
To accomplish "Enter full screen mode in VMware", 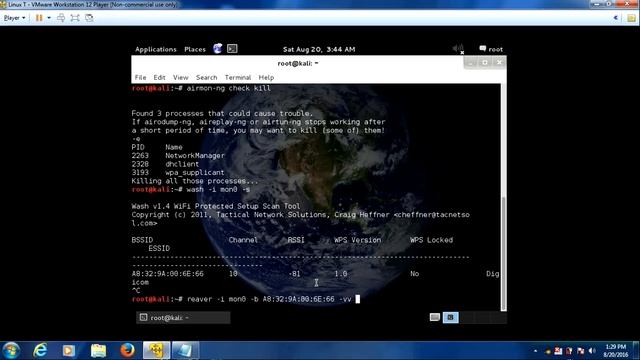I will [75, 18].
